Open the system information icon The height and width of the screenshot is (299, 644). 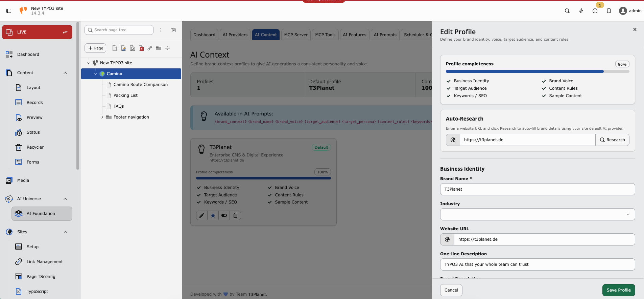(x=595, y=11)
